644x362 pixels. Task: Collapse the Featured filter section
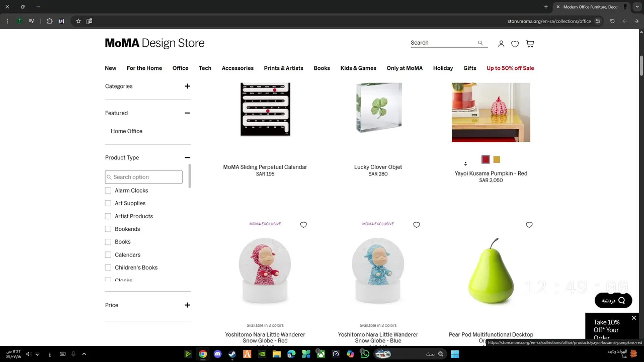187,113
